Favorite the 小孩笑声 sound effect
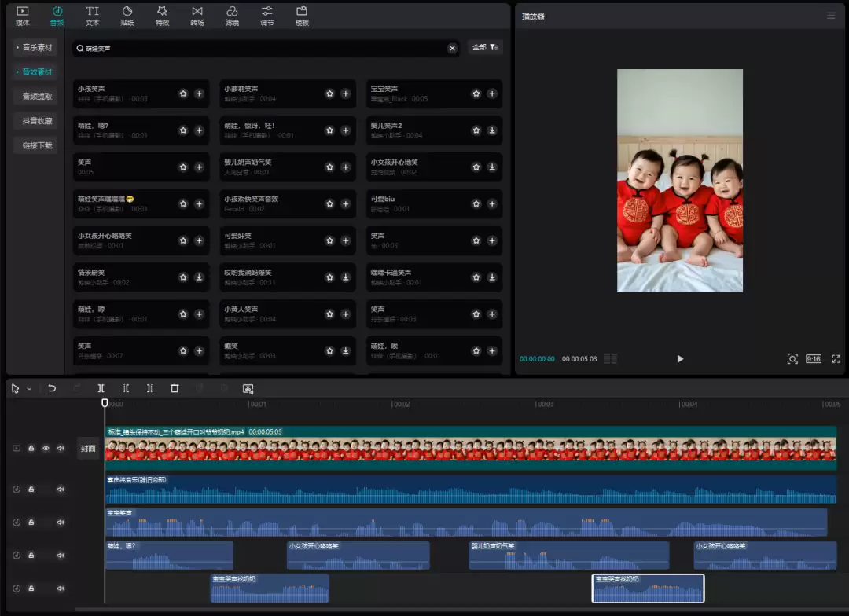 [x=183, y=93]
